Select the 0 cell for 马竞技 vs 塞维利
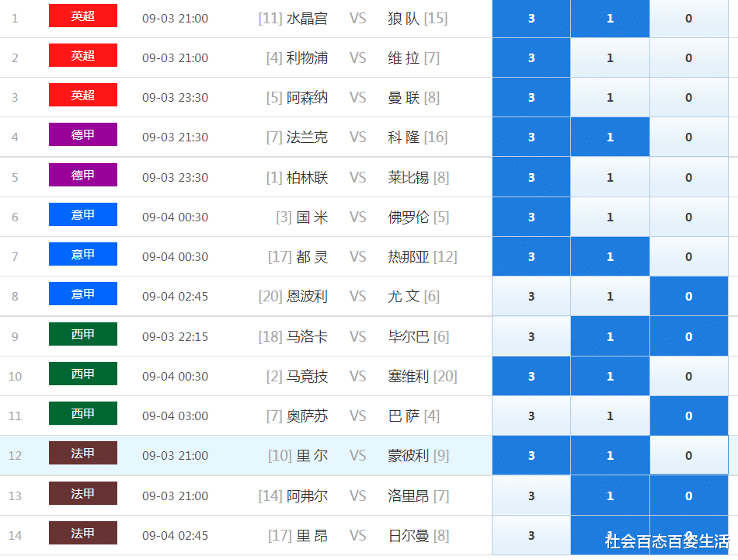The image size is (738, 560). click(x=688, y=376)
